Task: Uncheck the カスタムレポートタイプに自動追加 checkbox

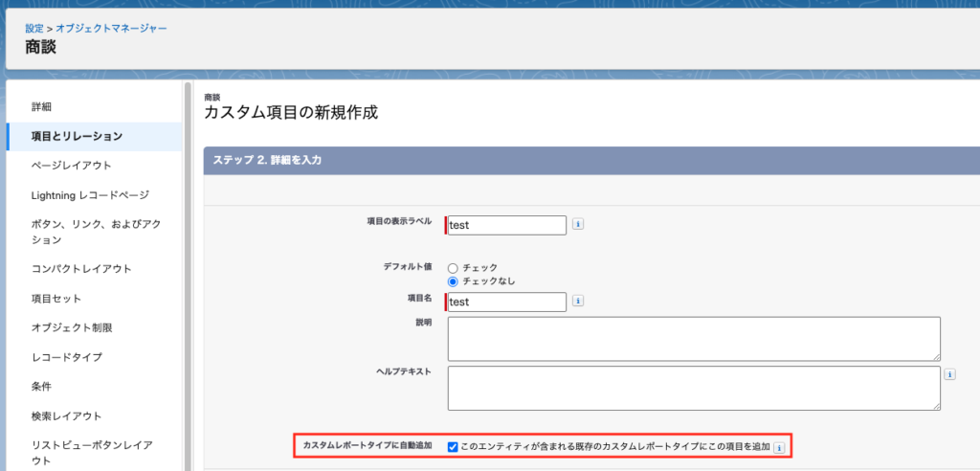Action: 453,447
